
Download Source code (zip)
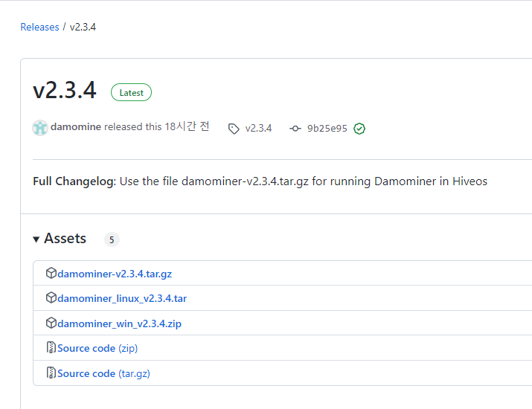point(97,348)
